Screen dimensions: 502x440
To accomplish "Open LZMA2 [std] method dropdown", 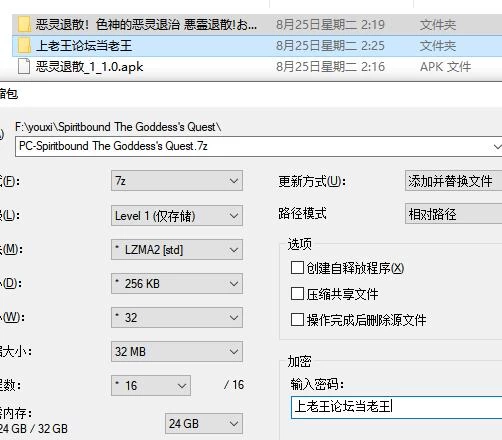I will coord(177,250).
